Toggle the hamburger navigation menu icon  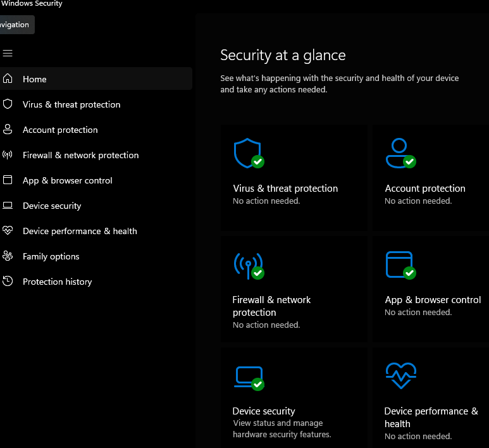[x=8, y=53]
